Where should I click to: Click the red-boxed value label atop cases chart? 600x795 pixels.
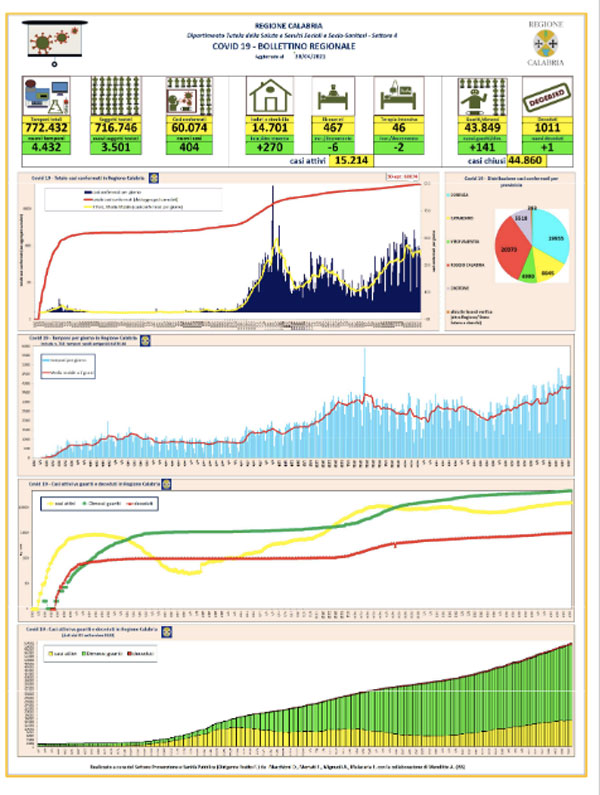pos(402,177)
